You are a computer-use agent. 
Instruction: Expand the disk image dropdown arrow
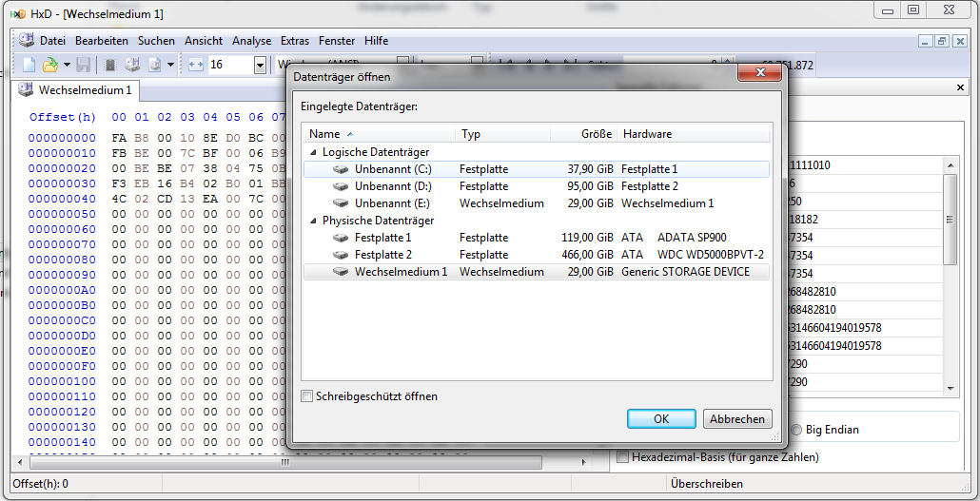point(170,65)
